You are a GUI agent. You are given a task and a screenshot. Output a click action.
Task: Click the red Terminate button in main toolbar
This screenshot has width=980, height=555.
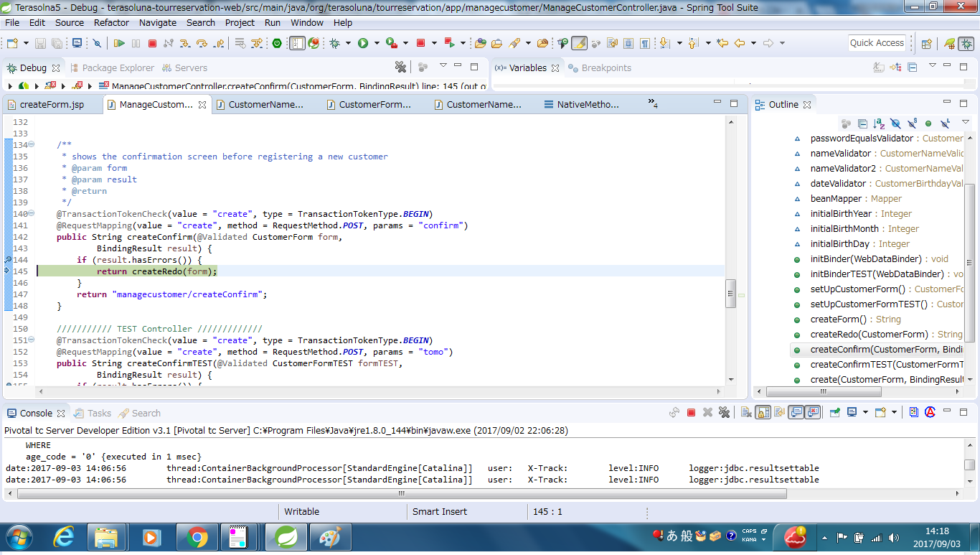click(x=152, y=43)
